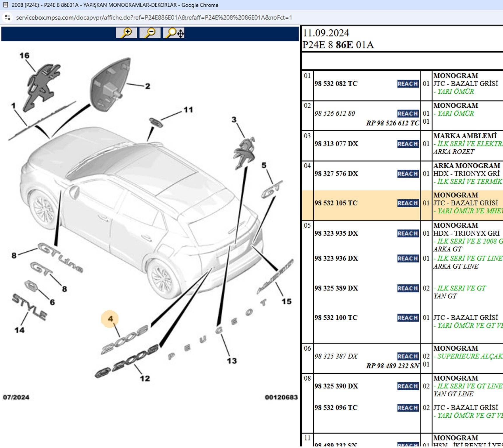
Task: Open REACH info for 98 327 576 DX
Action: coord(408,174)
